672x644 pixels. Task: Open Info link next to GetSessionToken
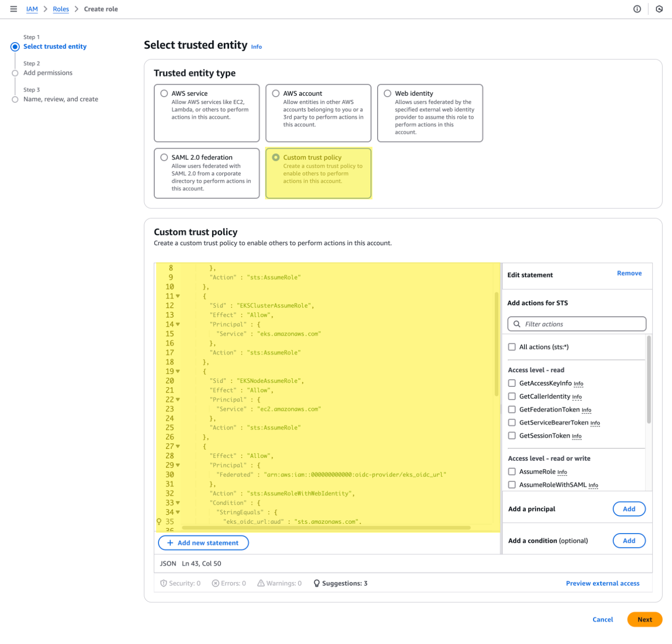click(576, 437)
